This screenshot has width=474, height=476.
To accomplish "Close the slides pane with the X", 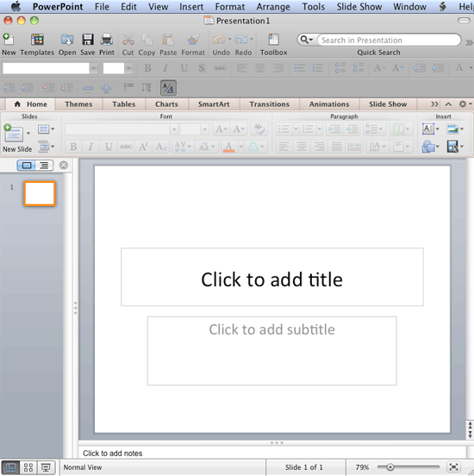I will click(x=64, y=166).
